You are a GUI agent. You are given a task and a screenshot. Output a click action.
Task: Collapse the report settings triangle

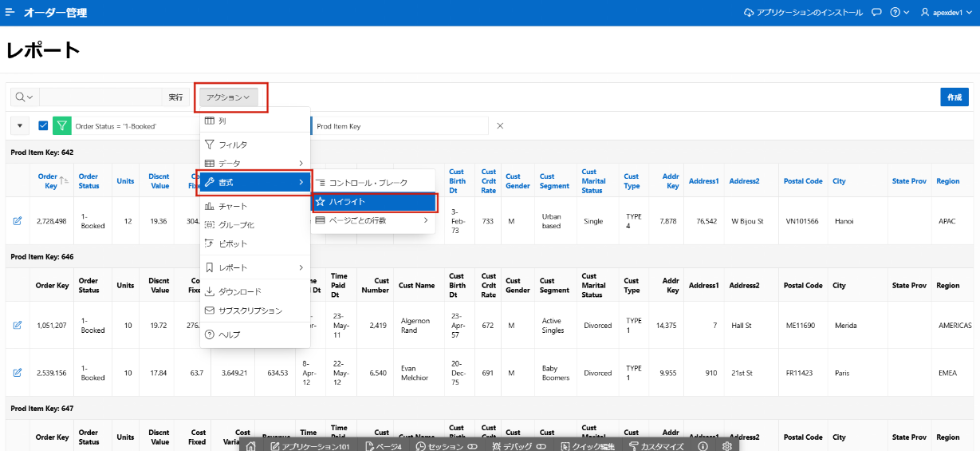(x=20, y=126)
